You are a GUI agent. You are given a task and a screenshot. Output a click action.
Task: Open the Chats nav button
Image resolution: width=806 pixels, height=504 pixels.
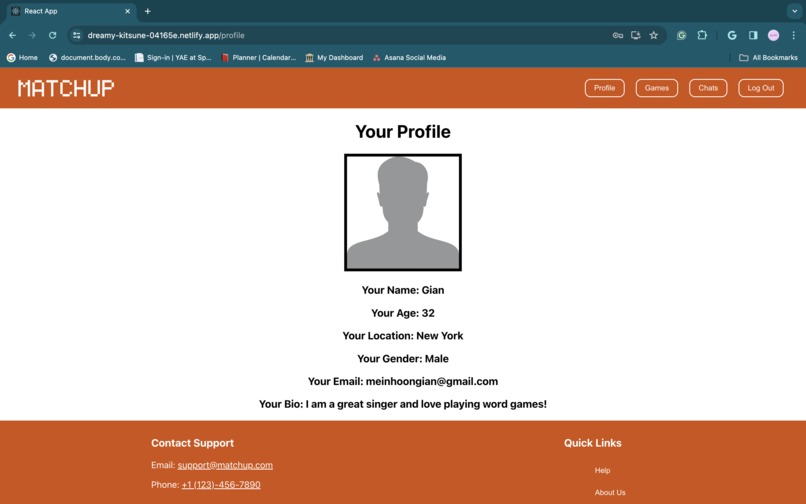click(708, 88)
